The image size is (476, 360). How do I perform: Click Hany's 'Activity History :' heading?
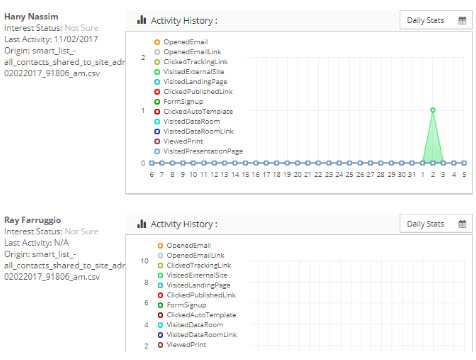coord(184,21)
